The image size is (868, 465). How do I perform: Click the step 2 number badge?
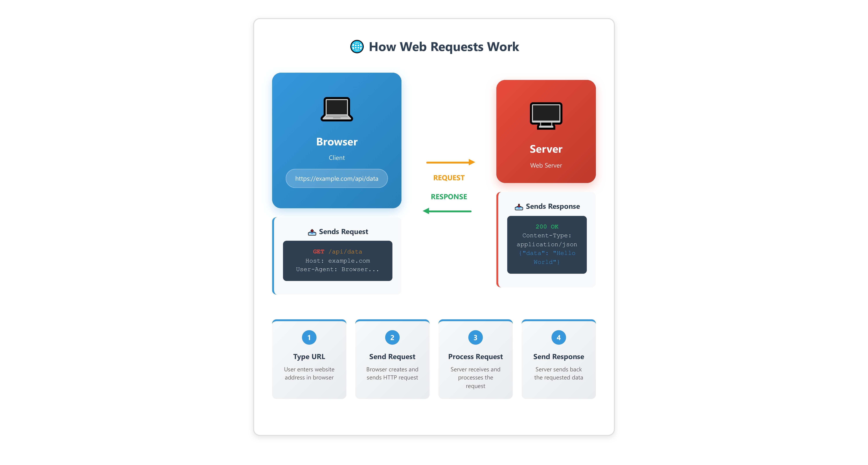coord(392,337)
